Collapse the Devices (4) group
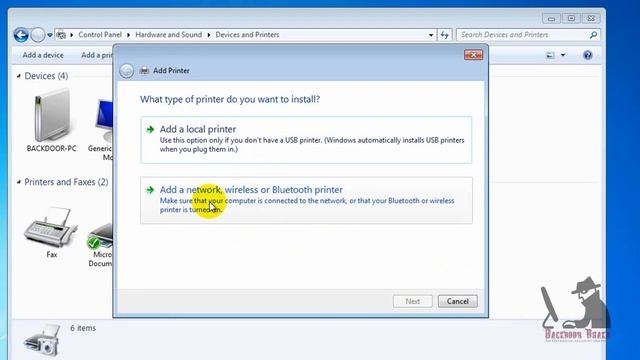The image size is (640, 360). 19,76
